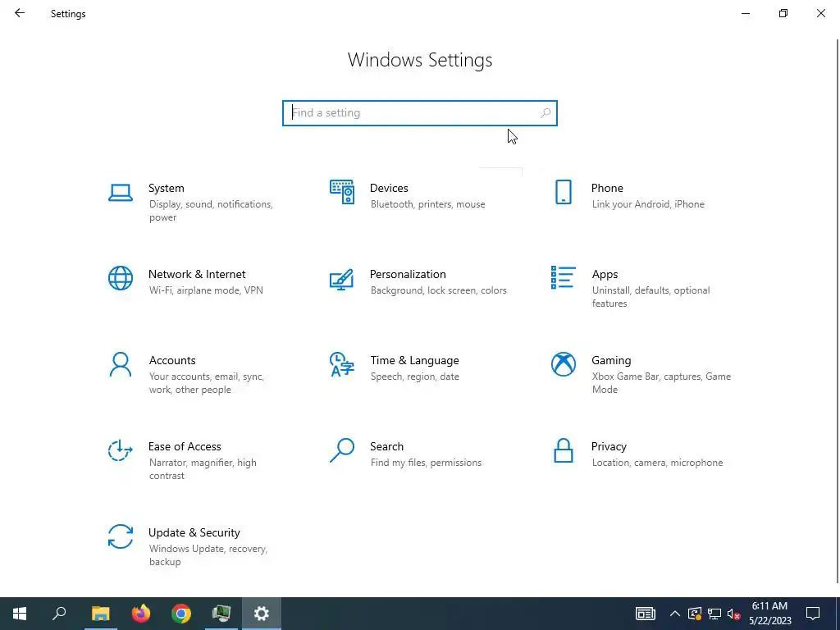Screen dimensions: 840x630
Task: Open the Phone category title
Action: tap(607, 188)
